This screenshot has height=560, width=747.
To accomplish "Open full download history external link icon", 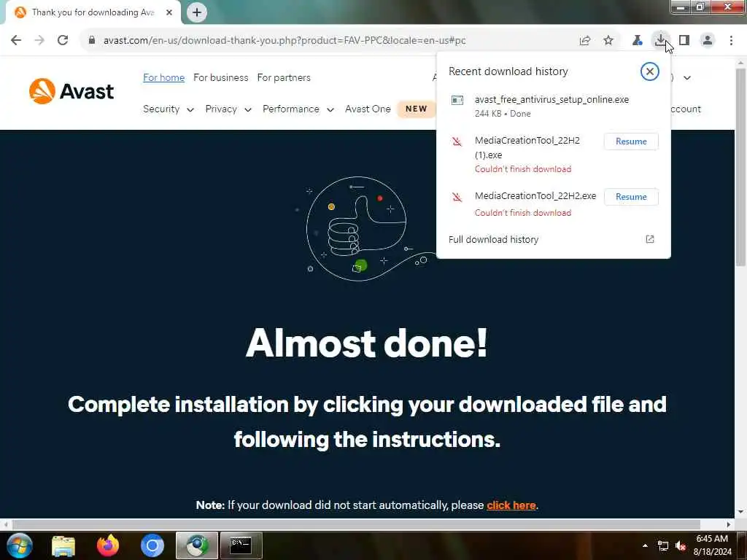I will click(x=650, y=239).
